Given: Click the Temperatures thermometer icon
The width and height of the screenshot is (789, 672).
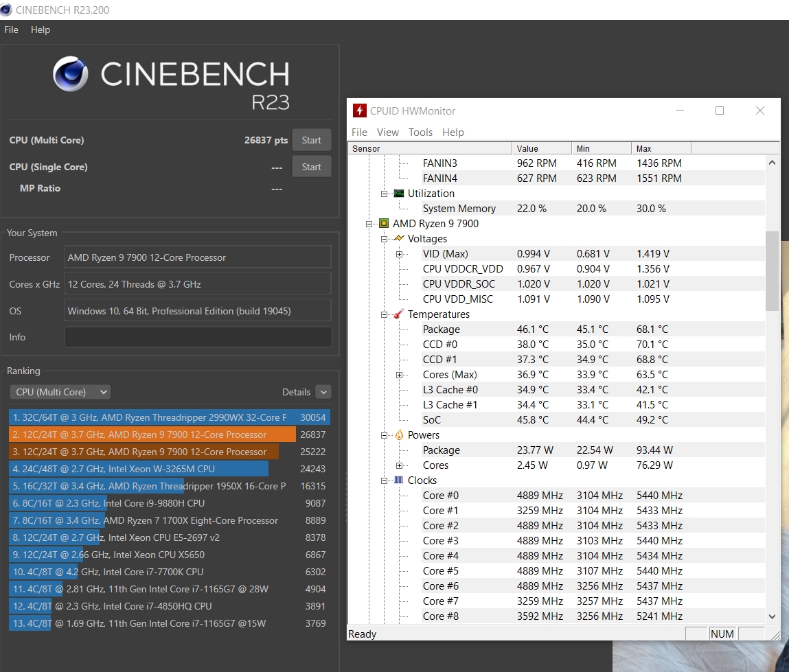Looking at the screenshot, I should 398,314.
